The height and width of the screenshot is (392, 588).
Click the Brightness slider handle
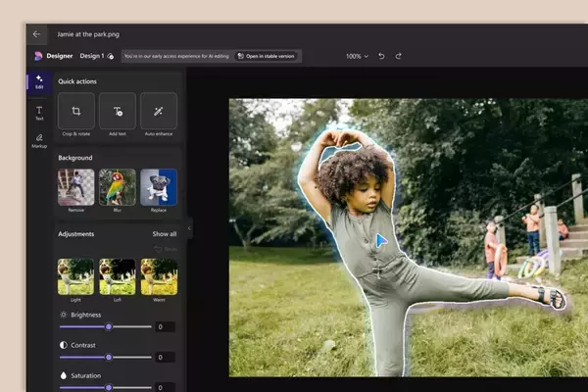pyautogui.click(x=107, y=326)
